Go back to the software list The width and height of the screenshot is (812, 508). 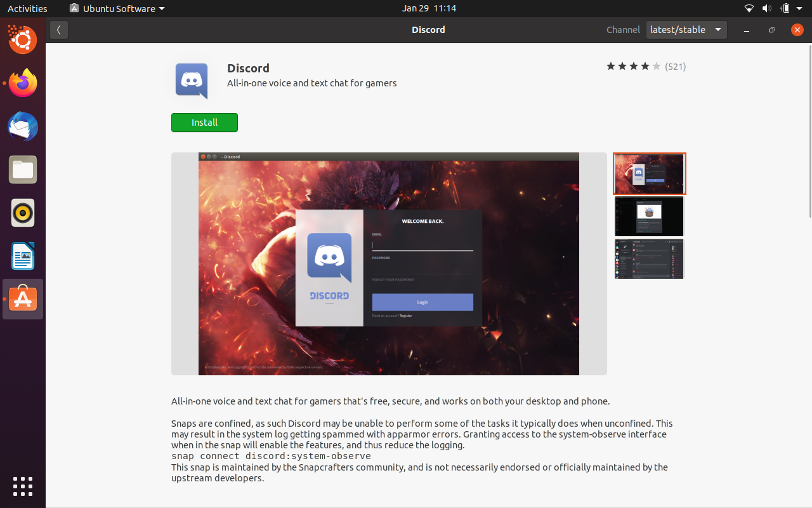[x=58, y=29]
